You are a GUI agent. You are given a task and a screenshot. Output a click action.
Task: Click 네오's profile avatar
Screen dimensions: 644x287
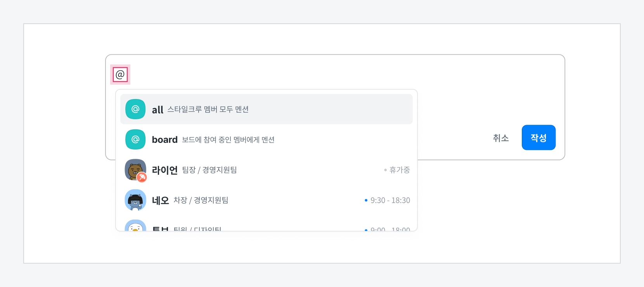(x=135, y=200)
